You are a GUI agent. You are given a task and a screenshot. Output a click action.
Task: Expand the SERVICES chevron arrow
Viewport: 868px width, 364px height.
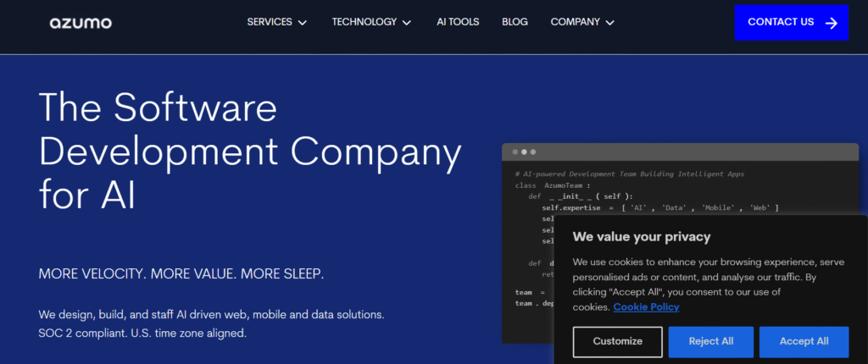(303, 23)
